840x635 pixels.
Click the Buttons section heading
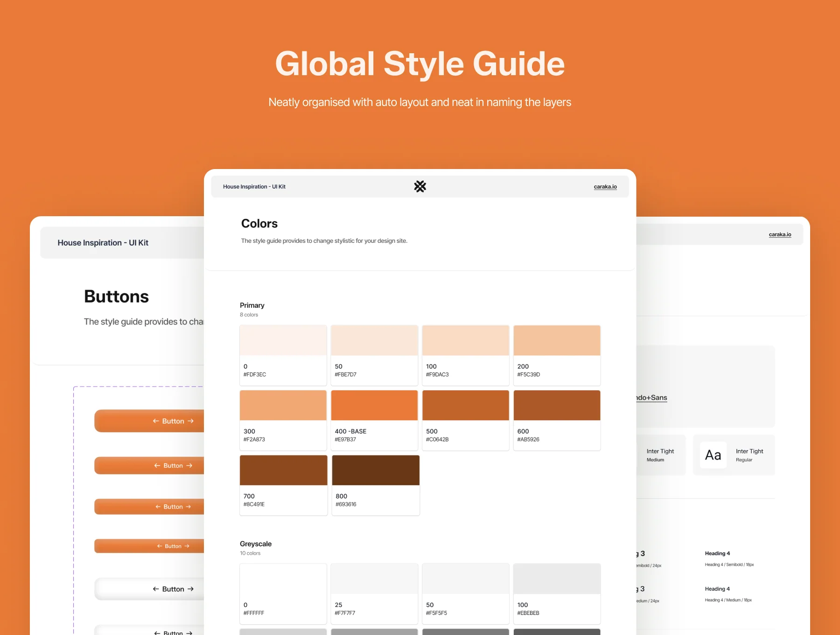[117, 296]
